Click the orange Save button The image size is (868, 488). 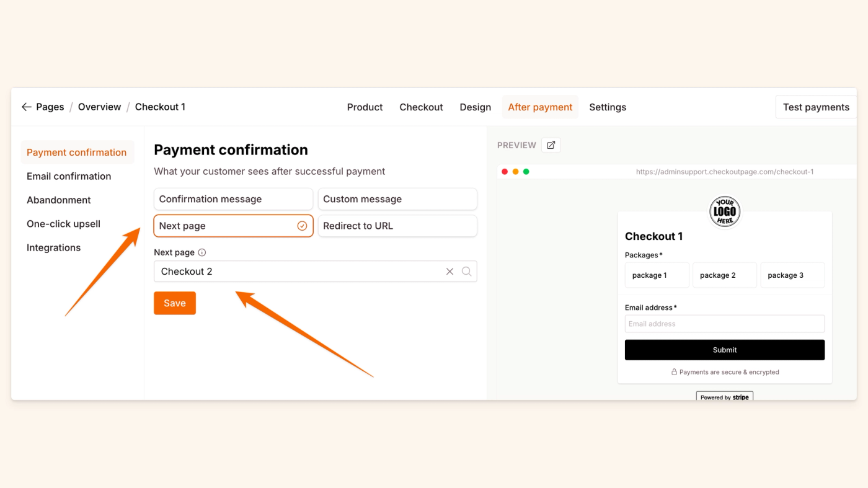(x=175, y=303)
